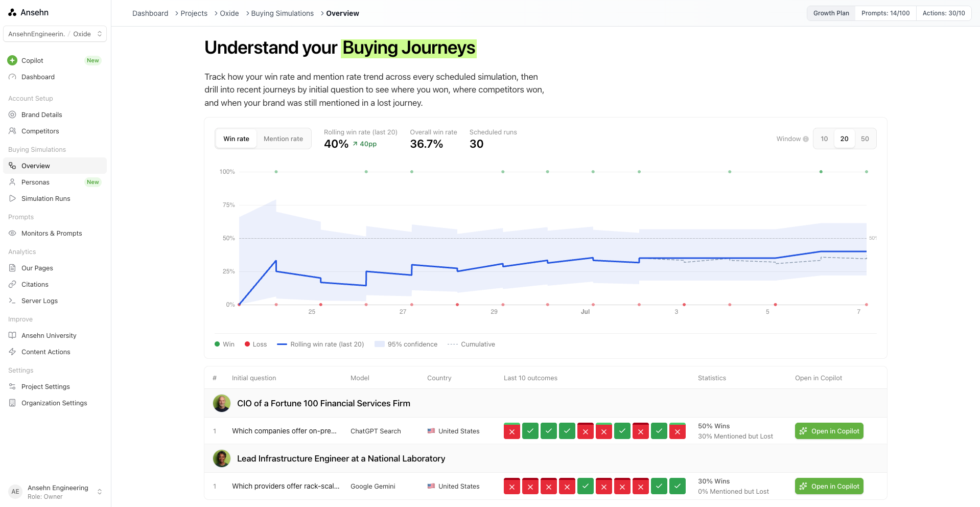
Task: Click the CIO persona avatar
Action: pos(222,403)
